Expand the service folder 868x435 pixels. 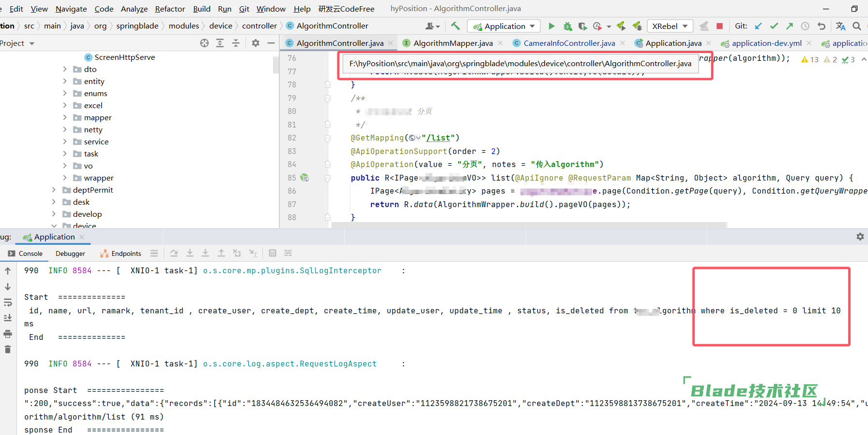point(65,141)
